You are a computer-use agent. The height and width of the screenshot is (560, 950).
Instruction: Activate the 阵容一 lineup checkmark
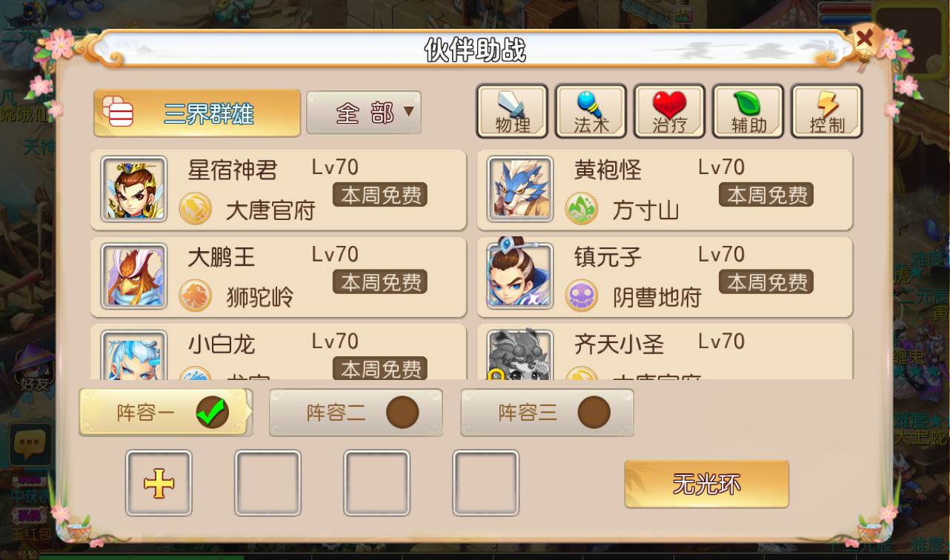213,413
